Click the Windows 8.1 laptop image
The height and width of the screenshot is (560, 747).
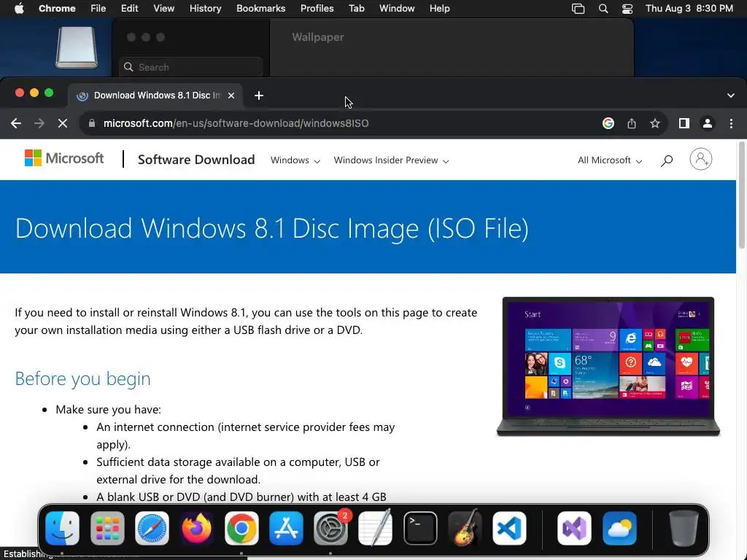[x=608, y=366]
